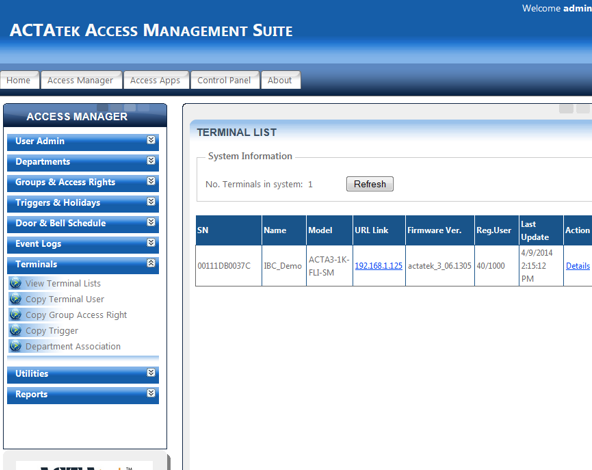The width and height of the screenshot is (592, 470).
Task: Click the Model column header
Action: [330, 230]
